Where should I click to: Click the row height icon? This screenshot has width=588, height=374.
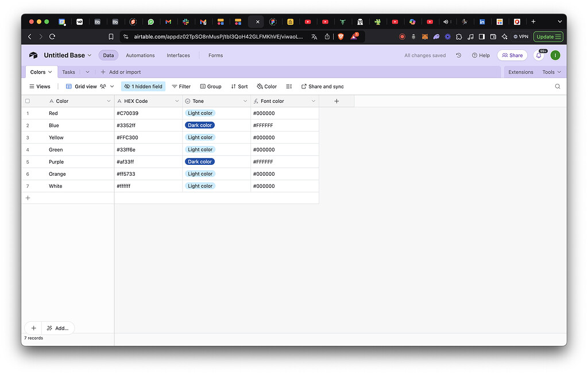pyautogui.click(x=288, y=86)
